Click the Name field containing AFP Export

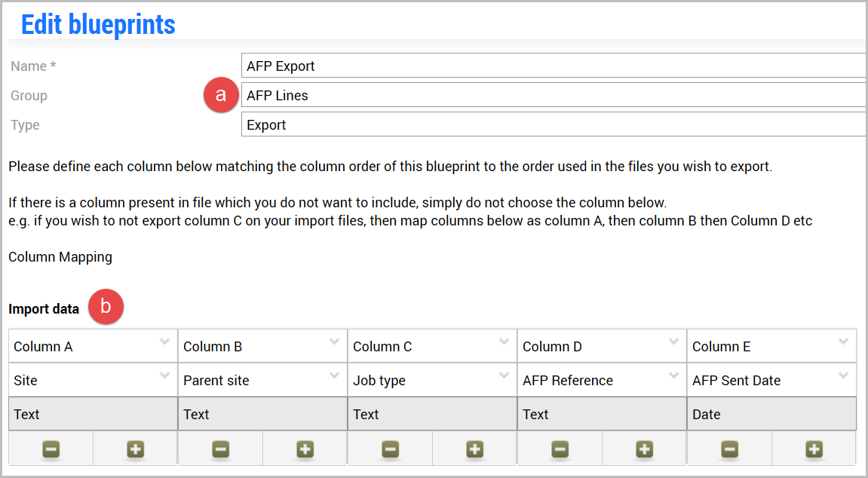554,66
